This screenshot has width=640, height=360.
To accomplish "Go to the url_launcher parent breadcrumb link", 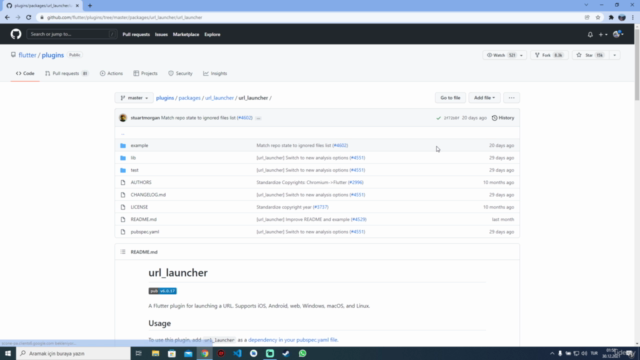I will (x=220, y=98).
